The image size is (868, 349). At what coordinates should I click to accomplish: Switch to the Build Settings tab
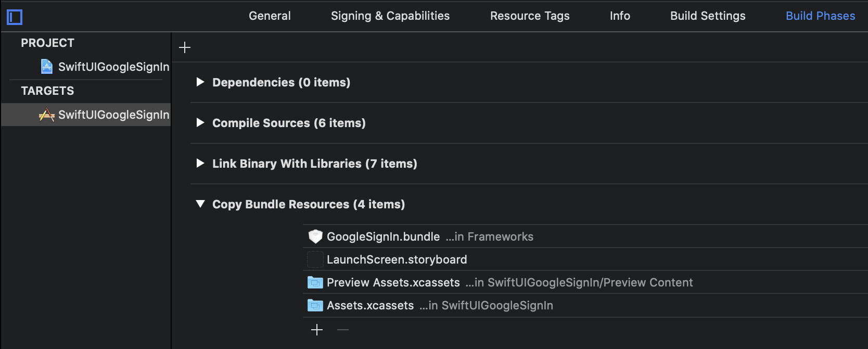pyautogui.click(x=707, y=16)
